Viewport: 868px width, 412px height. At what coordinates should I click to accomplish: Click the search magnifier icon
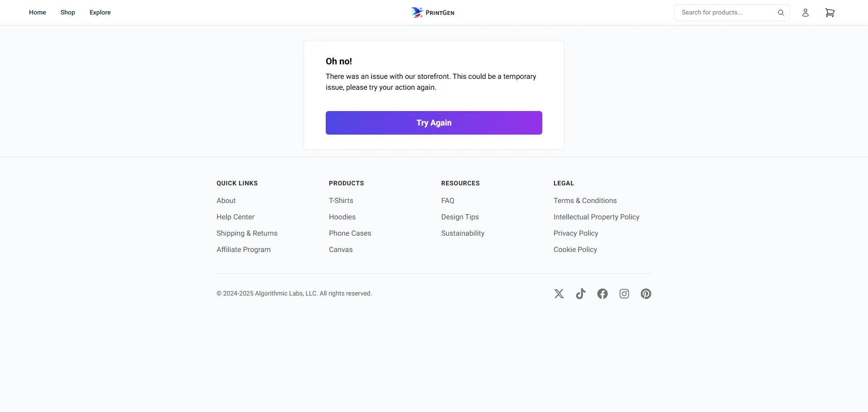(781, 13)
